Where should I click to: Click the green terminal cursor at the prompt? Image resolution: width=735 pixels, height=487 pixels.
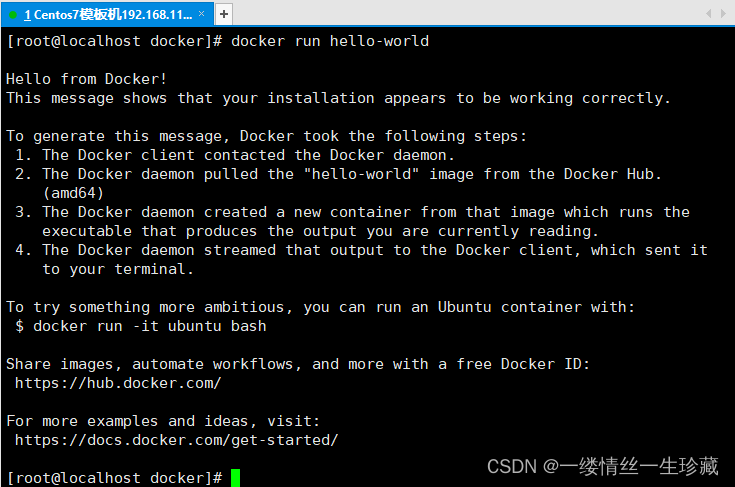coord(235,478)
